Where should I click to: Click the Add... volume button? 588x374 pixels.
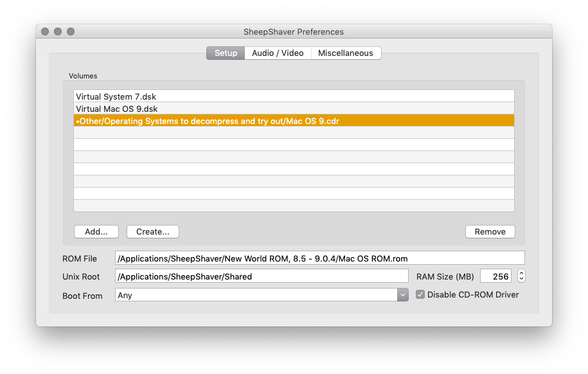click(96, 231)
